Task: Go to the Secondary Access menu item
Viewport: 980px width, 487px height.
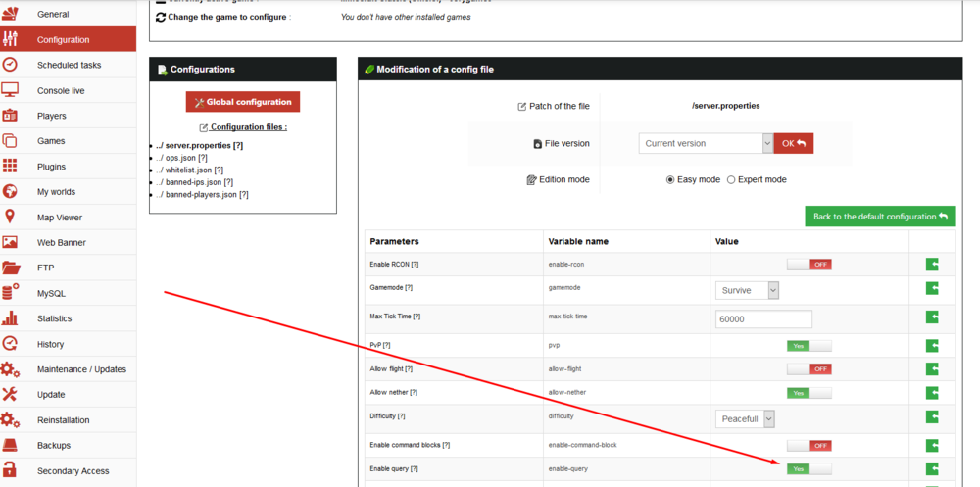Action: coord(73,471)
